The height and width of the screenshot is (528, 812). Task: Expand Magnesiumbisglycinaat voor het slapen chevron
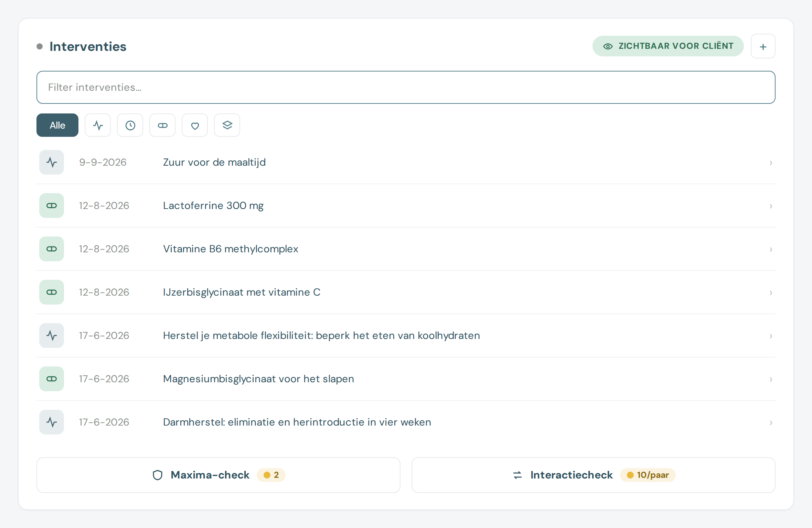771,379
